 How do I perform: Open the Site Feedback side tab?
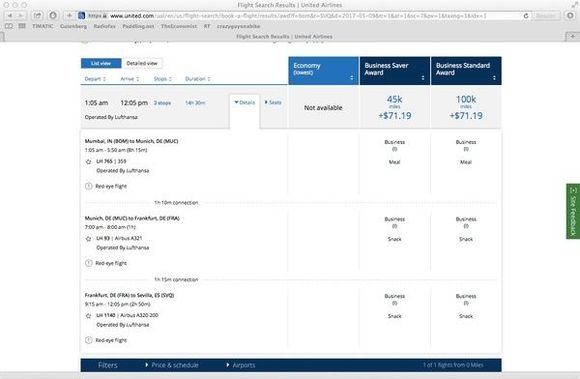click(x=573, y=211)
